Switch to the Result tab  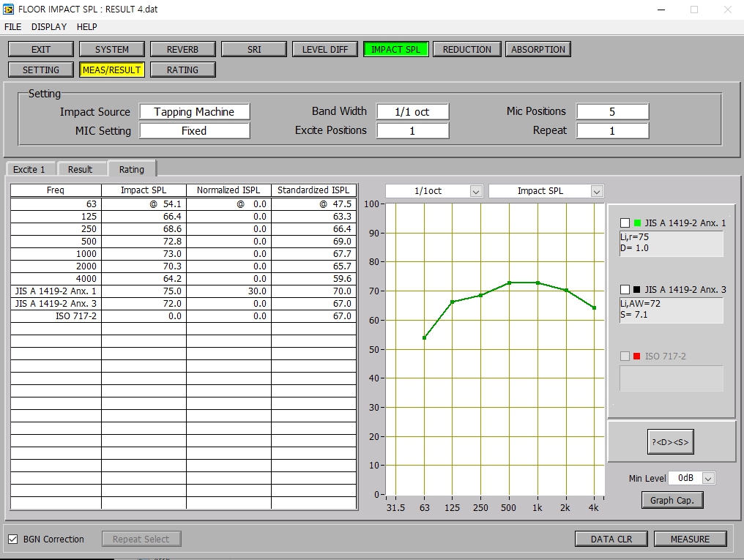click(80, 169)
